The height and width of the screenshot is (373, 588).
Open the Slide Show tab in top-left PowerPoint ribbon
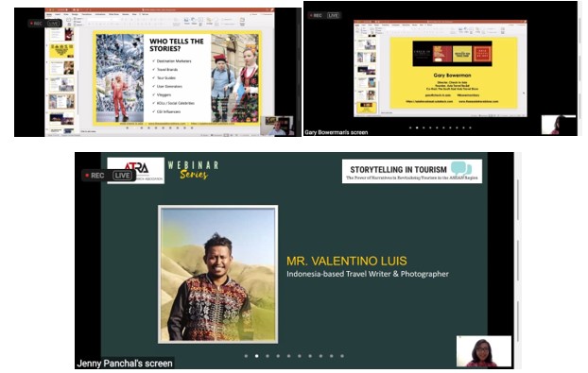click(113, 14)
